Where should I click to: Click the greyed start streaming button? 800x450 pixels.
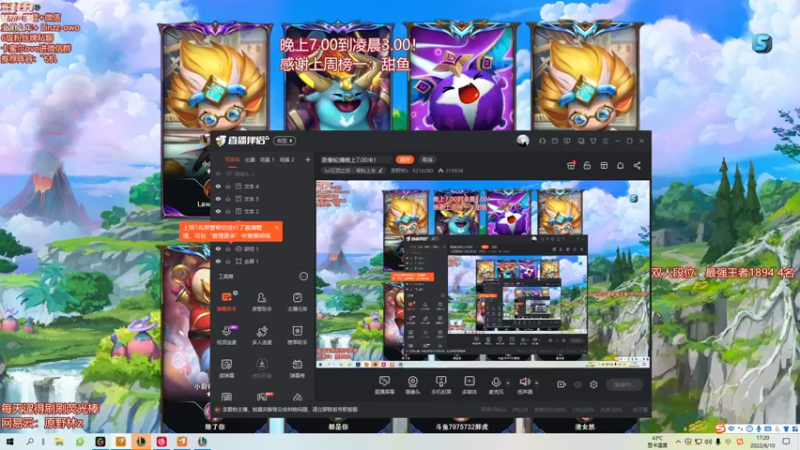point(624,385)
